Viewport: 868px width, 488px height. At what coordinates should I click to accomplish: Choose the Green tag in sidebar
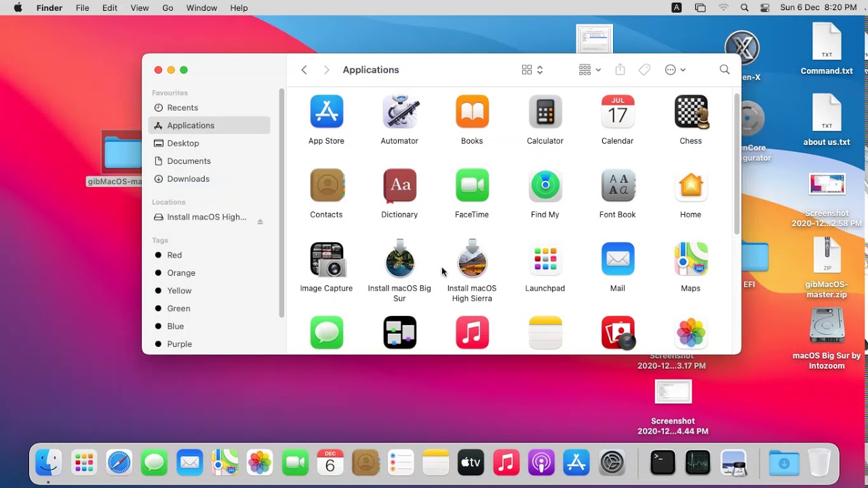(209, 308)
